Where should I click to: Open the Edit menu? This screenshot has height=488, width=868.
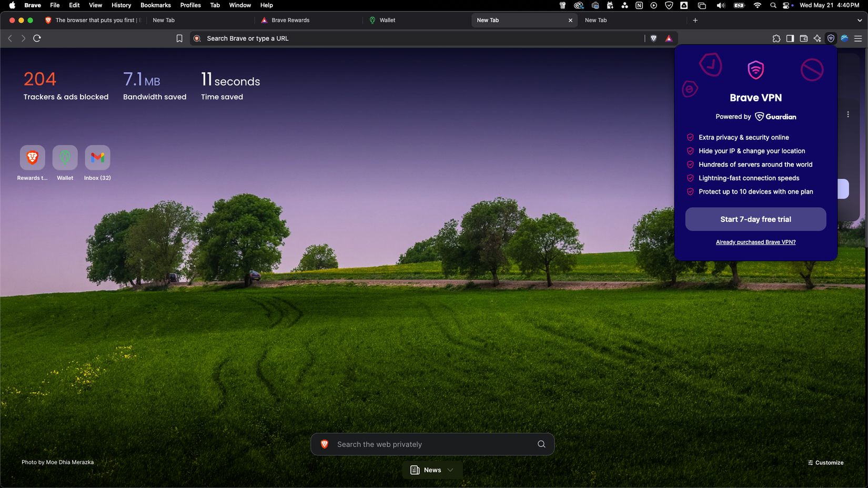click(x=74, y=5)
